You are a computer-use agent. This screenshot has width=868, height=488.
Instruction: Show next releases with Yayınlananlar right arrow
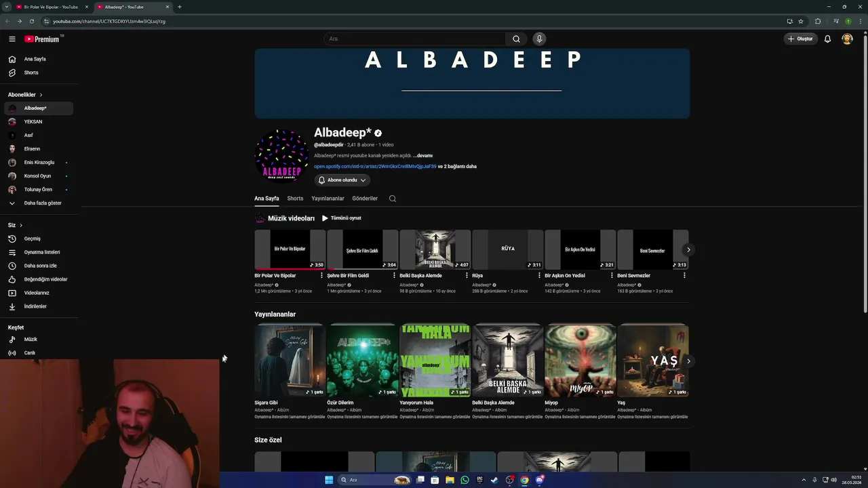(688, 361)
